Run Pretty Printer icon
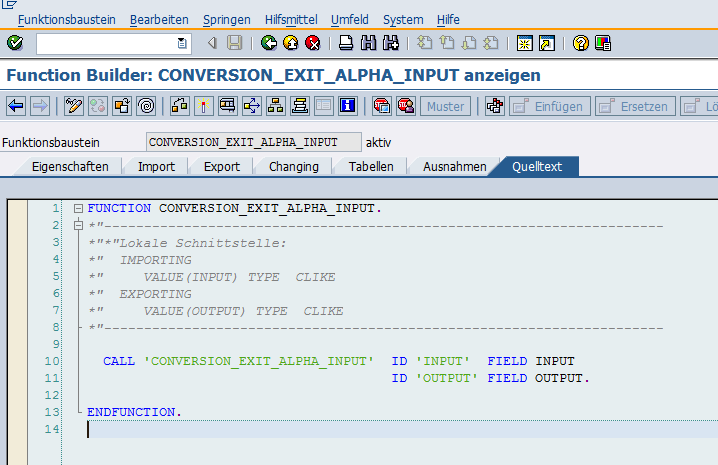 tap(495, 106)
